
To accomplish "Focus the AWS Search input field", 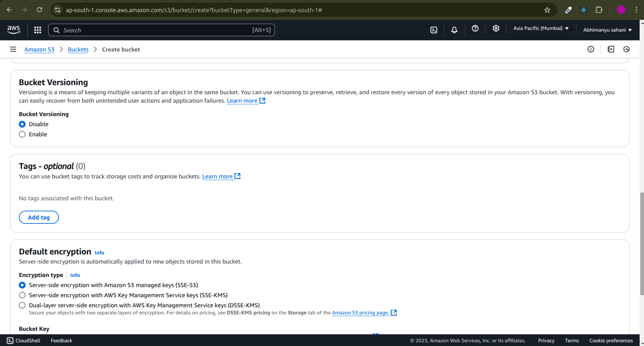I will 161,30.
